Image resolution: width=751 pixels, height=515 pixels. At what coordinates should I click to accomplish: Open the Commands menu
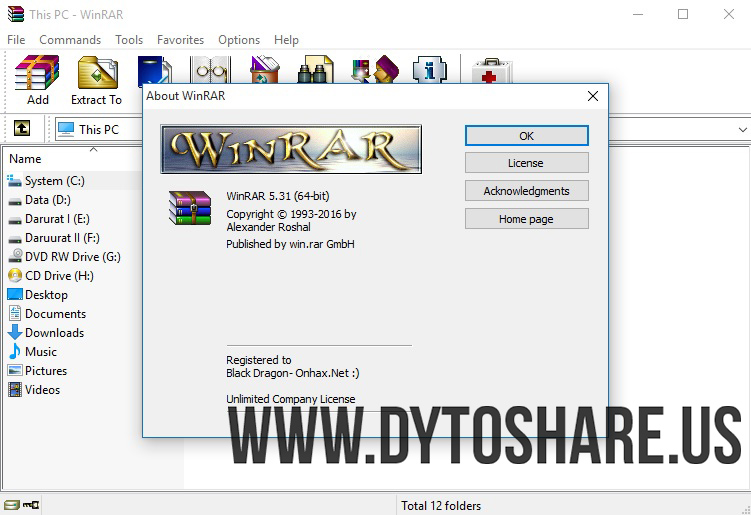70,40
